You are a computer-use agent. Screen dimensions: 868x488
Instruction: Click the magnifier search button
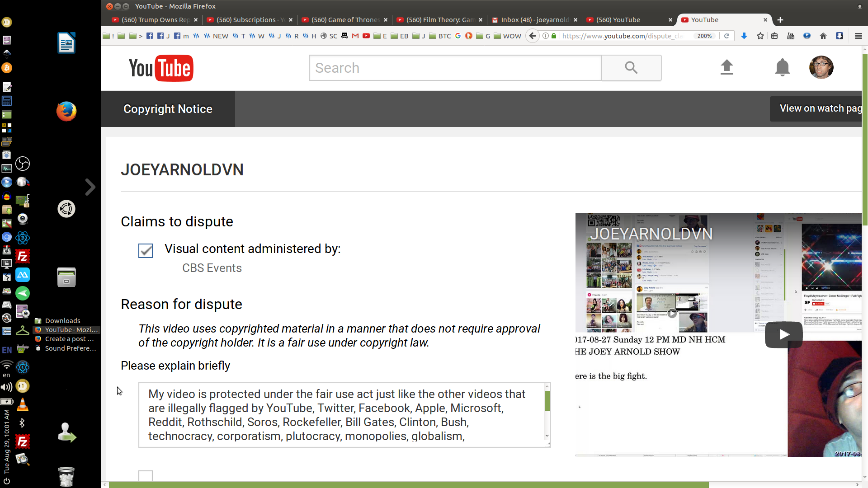click(631, 68)
